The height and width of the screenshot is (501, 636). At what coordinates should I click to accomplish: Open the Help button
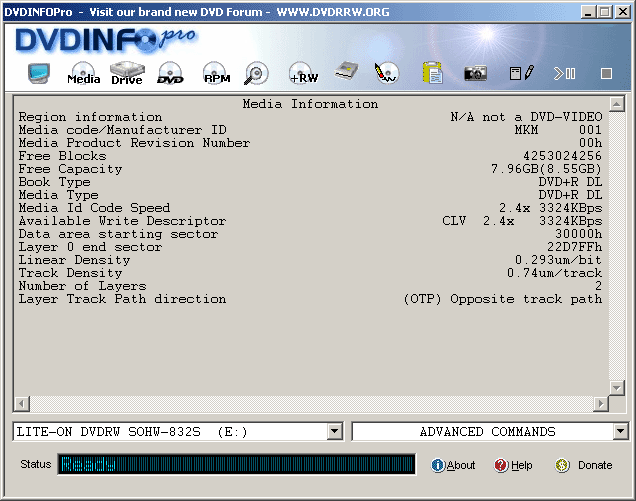coord(513,465)
